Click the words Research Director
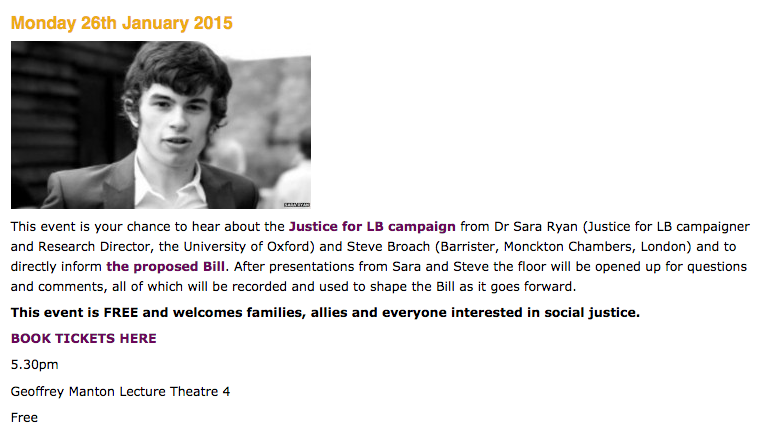761x432 pixels. pyautogui.click(x=95, y=247)
